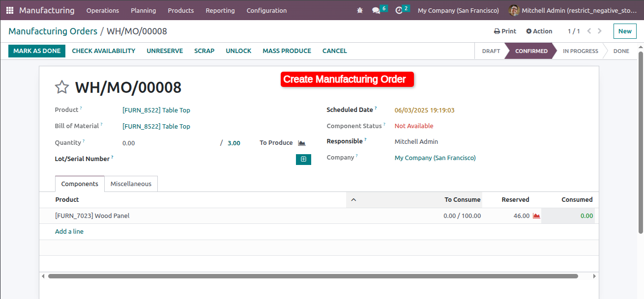Open Bill of Material [FURN_8522] Table Top link

(x=156, y=126)
